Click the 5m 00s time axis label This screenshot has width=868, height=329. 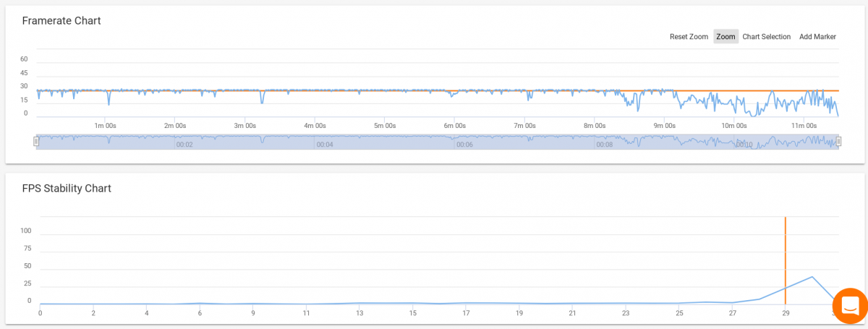click(385, 125)
